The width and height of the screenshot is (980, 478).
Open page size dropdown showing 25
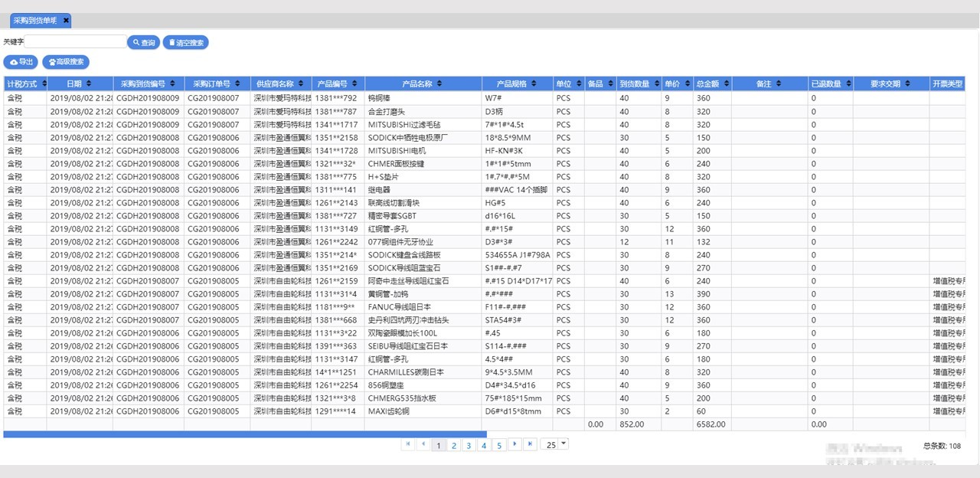point(563,444)
